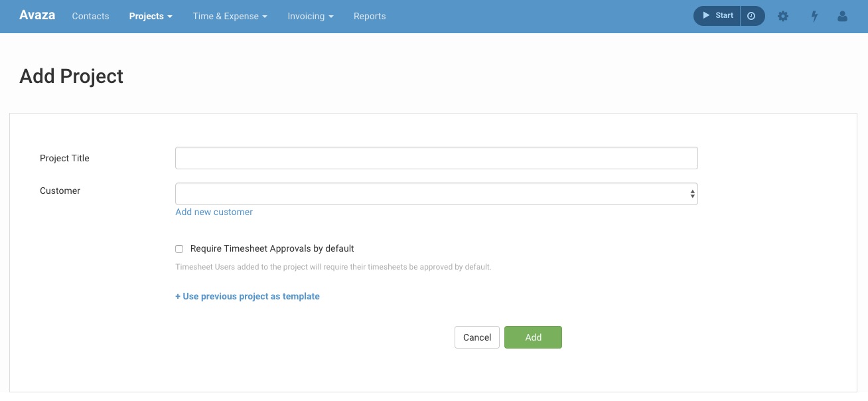Click the Add new customer link
Image resolution: width=868 pixels, height=401 pixels.
214,212
